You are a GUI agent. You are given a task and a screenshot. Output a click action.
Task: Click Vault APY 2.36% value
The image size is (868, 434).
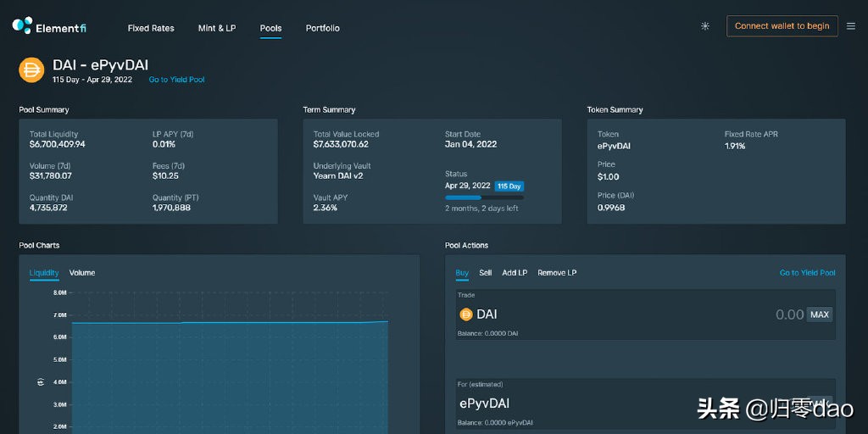coord(325,209)
